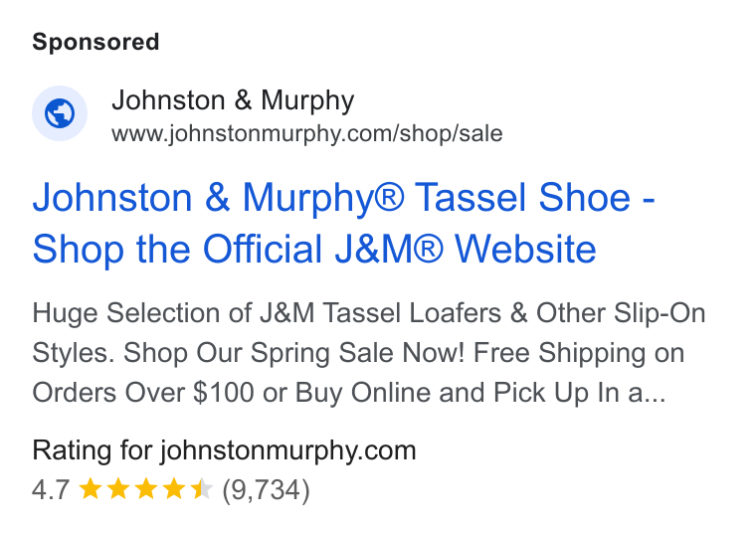The height and width of the screenshot is (533, 756).
Task: Click the ® symbol after Murphy in headline
Action: [389, 198]
